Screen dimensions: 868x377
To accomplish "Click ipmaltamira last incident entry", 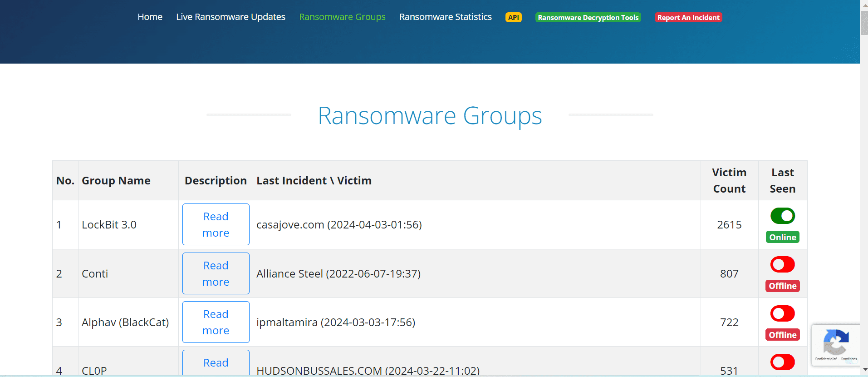I will (336, 322).
